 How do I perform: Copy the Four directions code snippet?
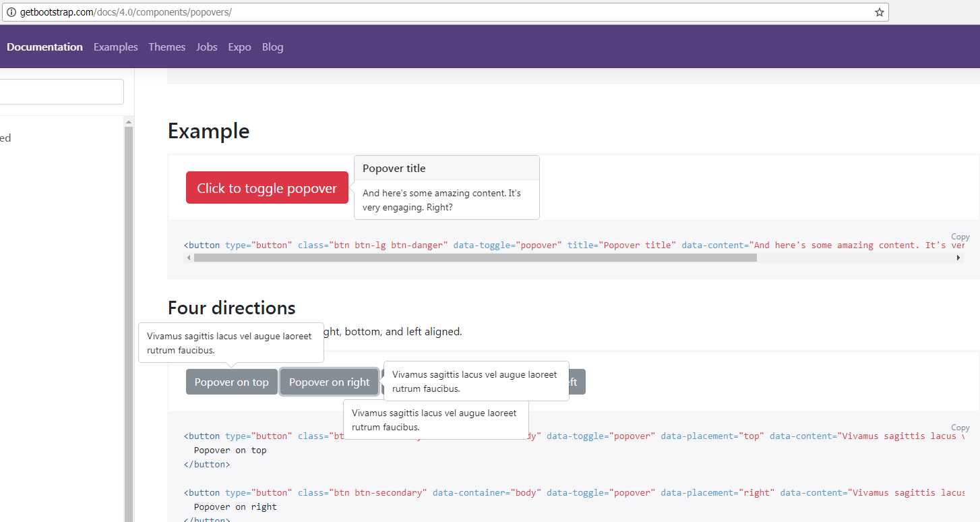tap(960, 427)
